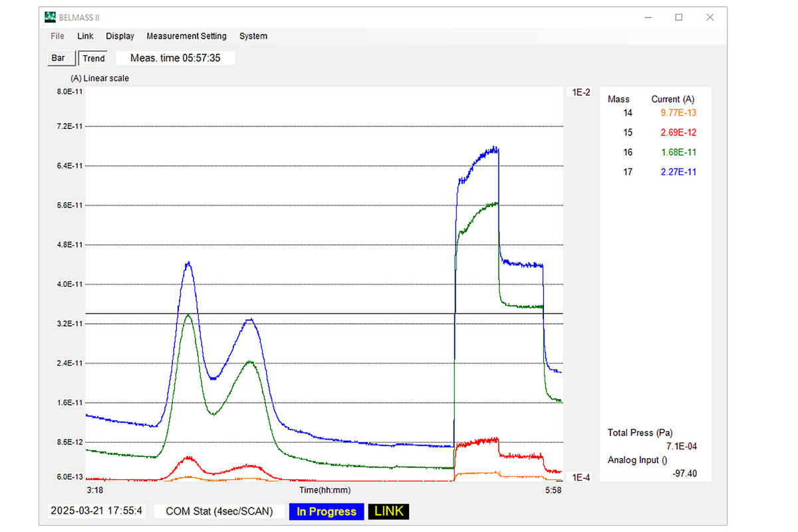The width and height of the screenshot is (798, 532).
Task: Open the System menu
Action: click(x=253, y=36)
